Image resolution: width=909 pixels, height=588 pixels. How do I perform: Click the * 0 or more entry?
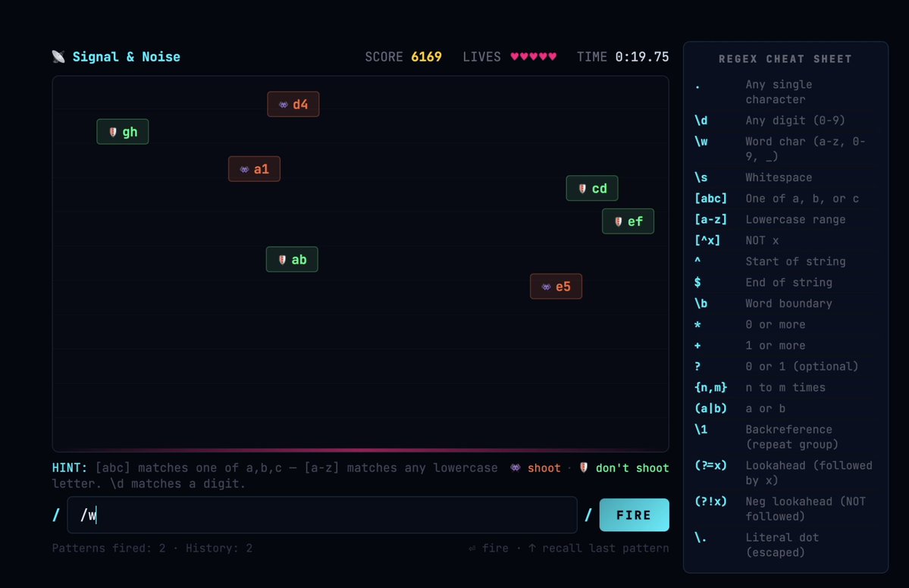pyautogui.click(x=785, y=324)
